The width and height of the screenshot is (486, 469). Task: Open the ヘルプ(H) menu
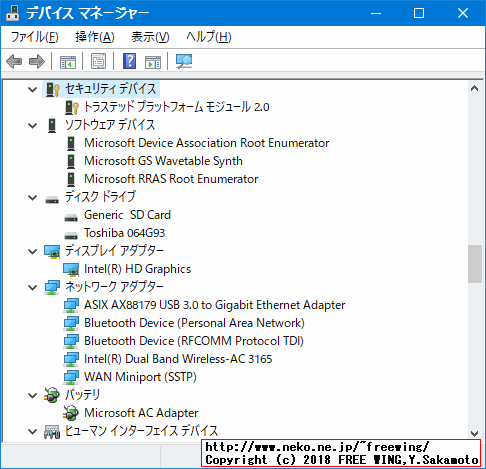pyautogui.click(x=209, y=37)
